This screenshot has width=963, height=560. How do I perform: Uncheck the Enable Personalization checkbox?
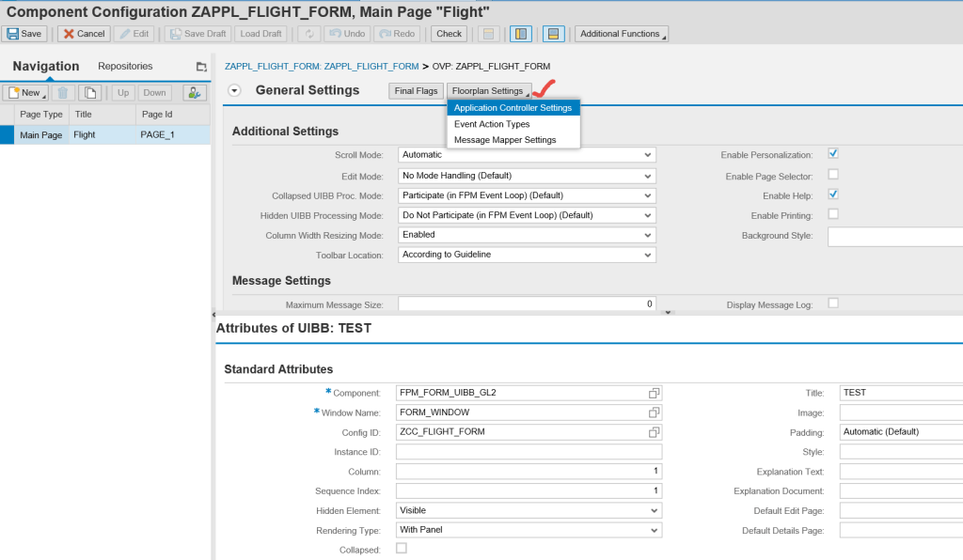click(832, 154)
